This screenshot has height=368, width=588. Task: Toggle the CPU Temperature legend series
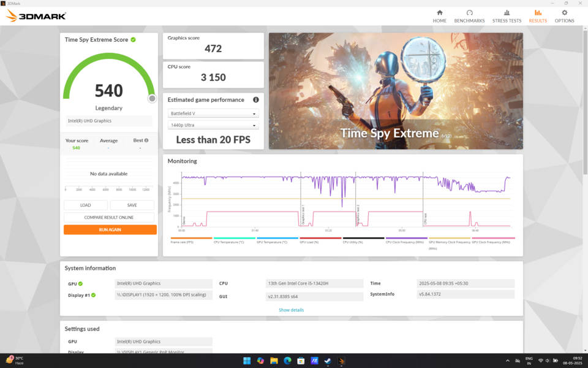tap(235, 240)
